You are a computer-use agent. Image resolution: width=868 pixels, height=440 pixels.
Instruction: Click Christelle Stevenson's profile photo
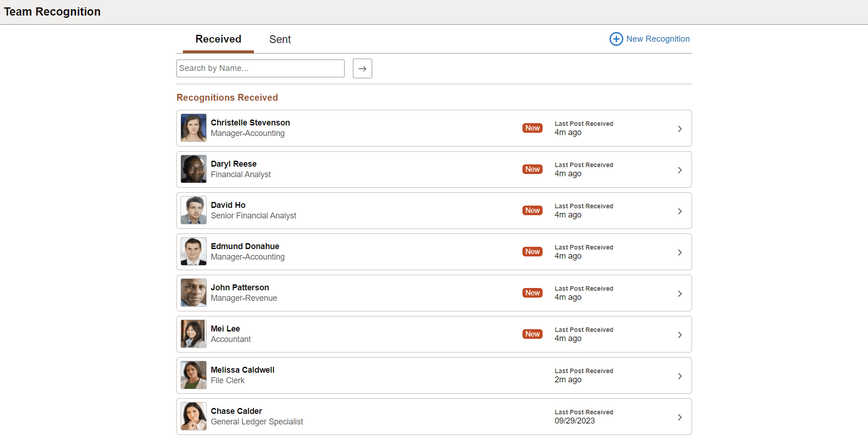[x=193, y=128]
